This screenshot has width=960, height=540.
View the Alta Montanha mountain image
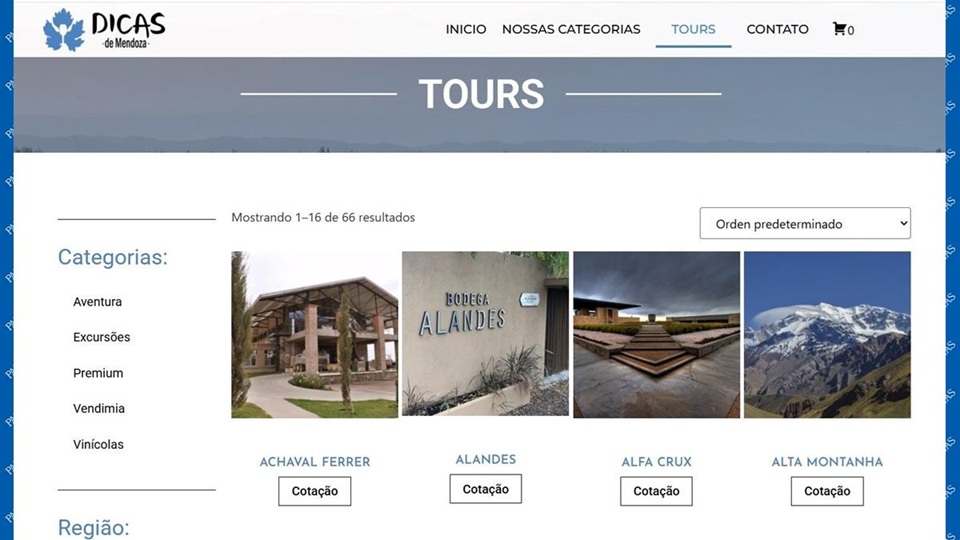click(827, 335)
